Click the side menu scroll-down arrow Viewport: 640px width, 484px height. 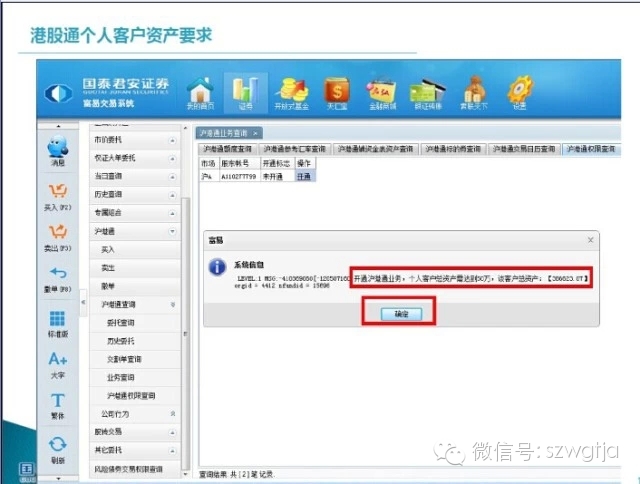(x=186, y=474)
